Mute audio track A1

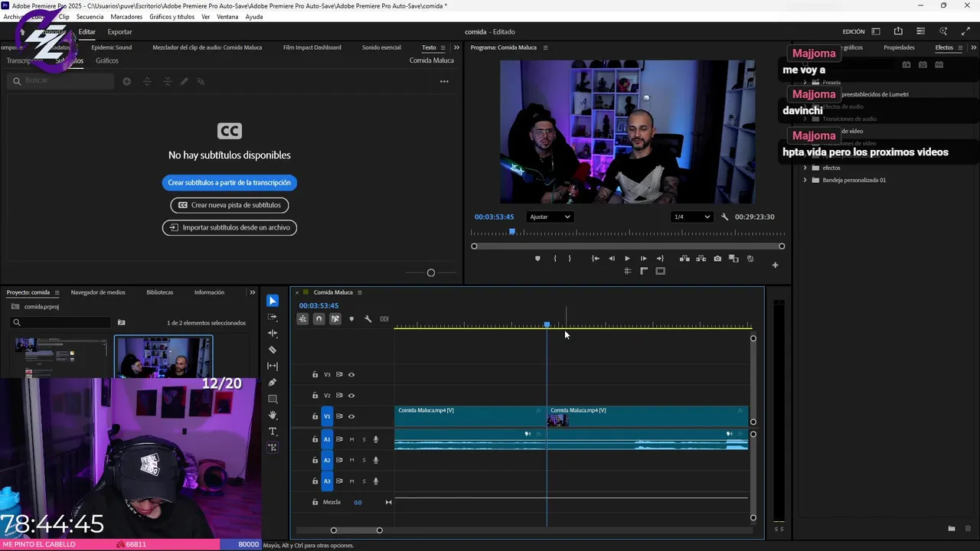click(351, 439)
